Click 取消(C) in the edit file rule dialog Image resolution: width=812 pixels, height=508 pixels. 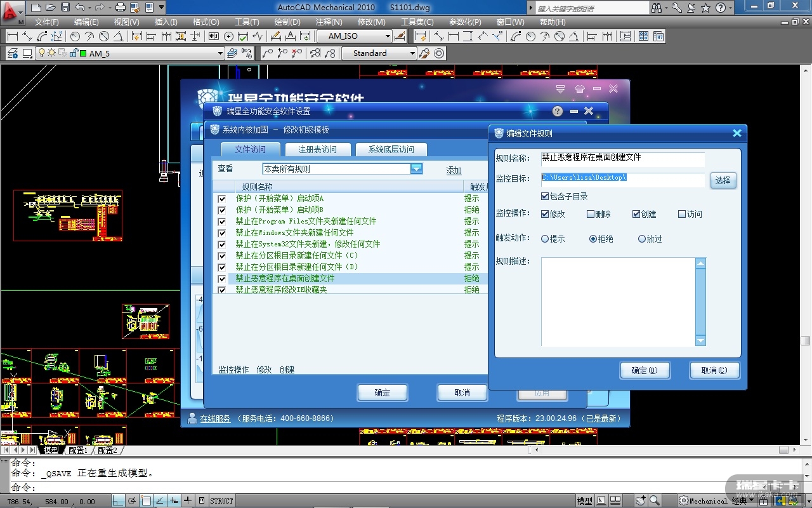pyautogui.click(x=714, y=370)
